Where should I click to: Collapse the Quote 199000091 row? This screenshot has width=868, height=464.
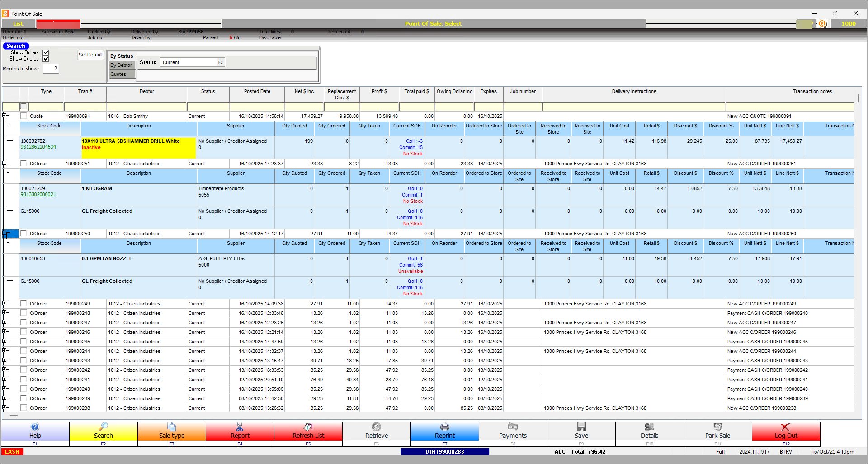click(5, 115)
